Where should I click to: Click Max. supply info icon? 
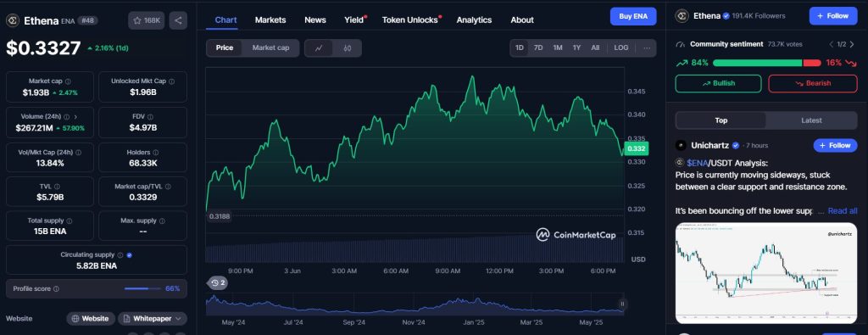162,221
